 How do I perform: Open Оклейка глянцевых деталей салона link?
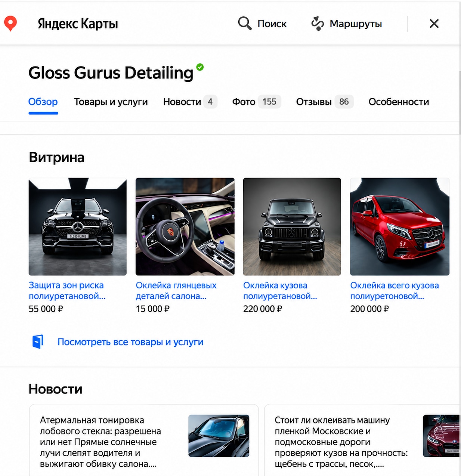[176, 291]
